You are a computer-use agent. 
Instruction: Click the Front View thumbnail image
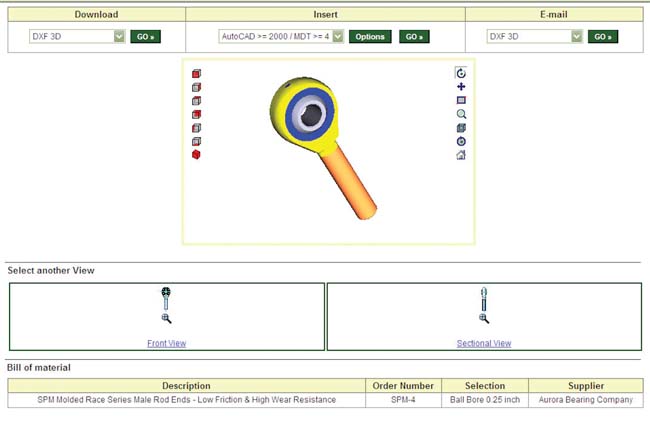click(166, 298)
